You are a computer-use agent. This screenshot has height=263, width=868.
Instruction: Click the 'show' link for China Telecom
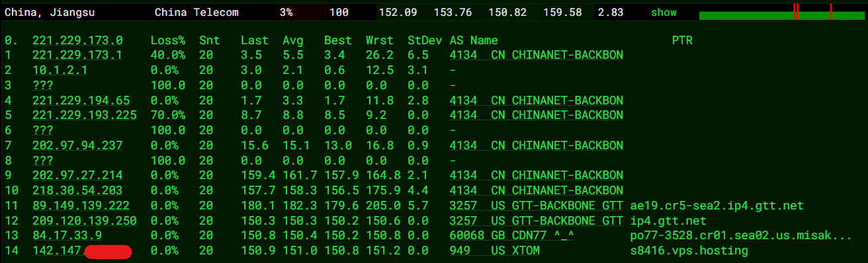[664, 13]
